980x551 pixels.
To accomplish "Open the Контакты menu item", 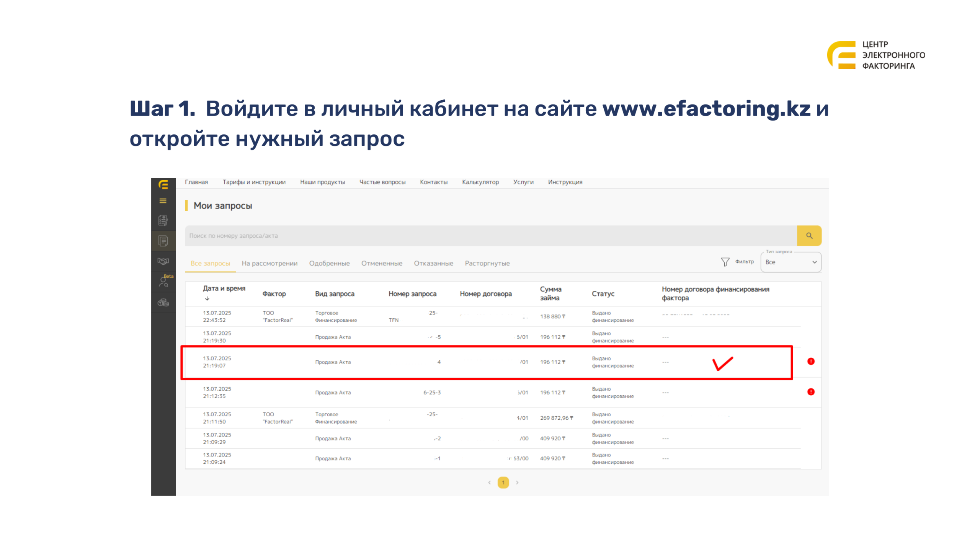I will 434,182.
